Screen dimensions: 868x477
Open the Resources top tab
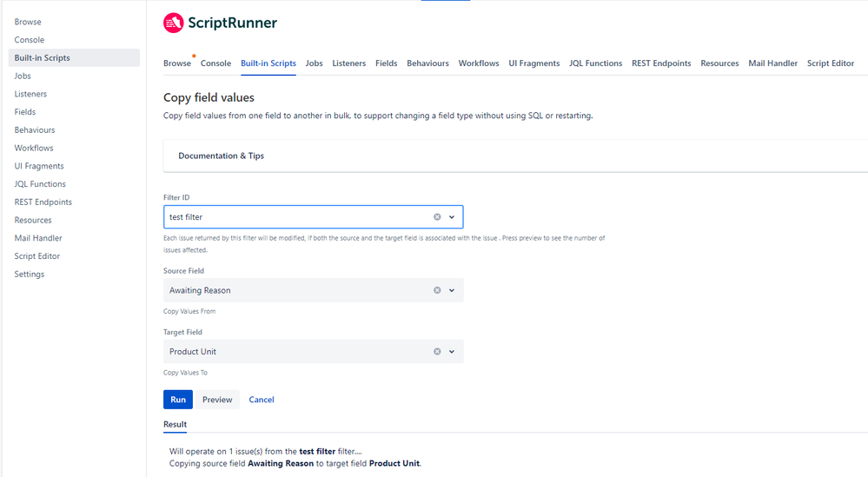(x=719, y=63)
